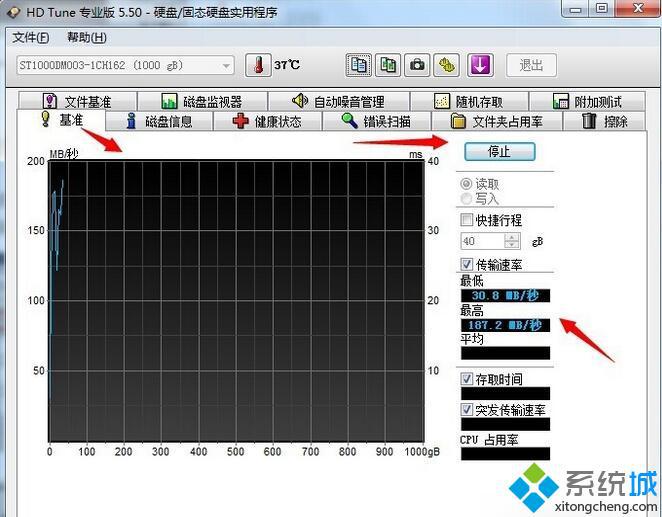
Task: Select the 基准 tab
Action: coord(61,120)
